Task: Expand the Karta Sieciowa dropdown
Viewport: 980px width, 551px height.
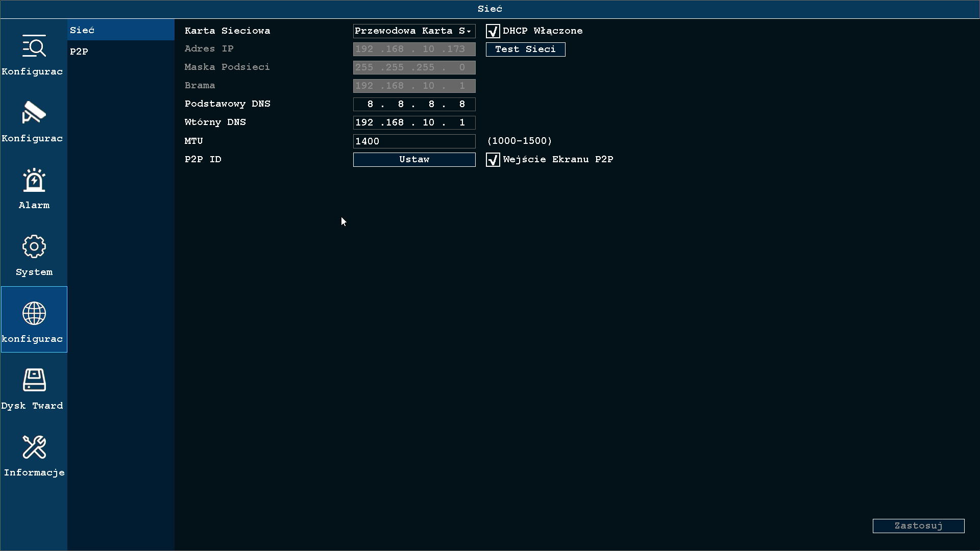Action: point(414,31)
